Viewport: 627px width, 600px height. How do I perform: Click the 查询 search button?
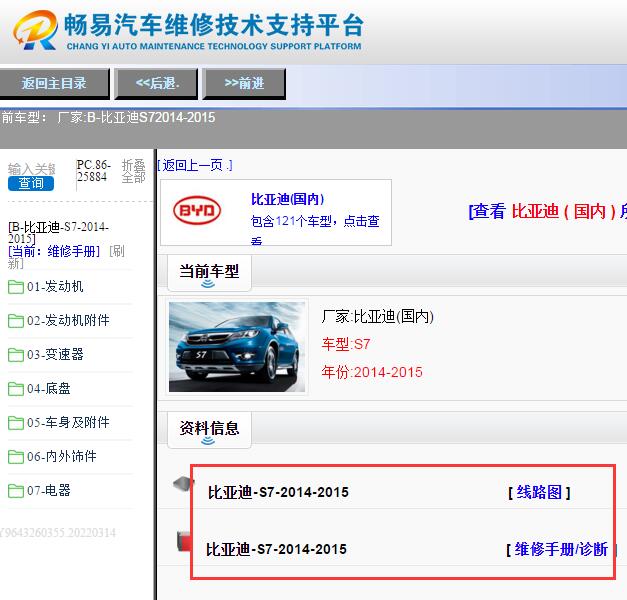[x=31, y=183]
